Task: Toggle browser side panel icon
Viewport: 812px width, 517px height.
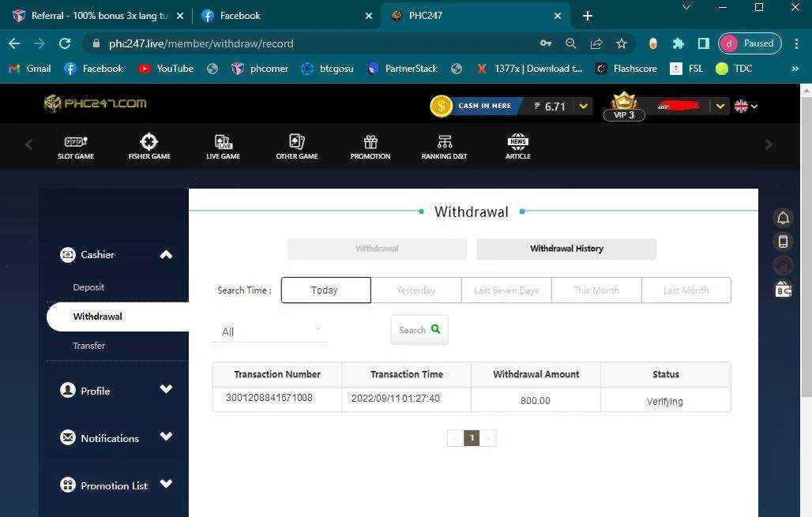Action: [x=703, y=43]
